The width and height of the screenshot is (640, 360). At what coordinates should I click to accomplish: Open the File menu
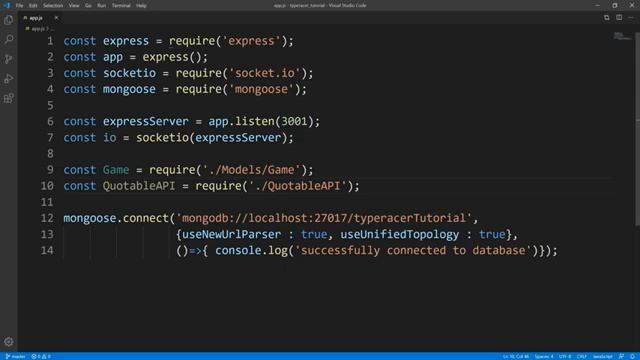coord(19,6)
